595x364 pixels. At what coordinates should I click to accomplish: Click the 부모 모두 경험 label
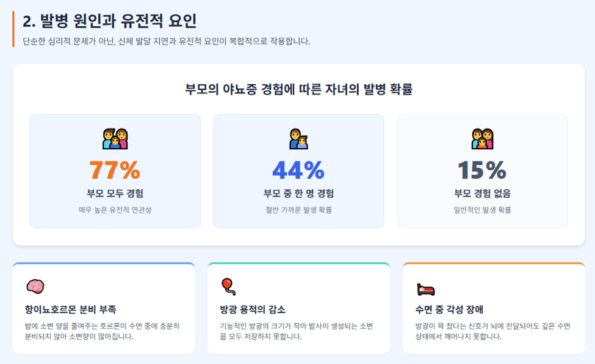pos(115,193)
